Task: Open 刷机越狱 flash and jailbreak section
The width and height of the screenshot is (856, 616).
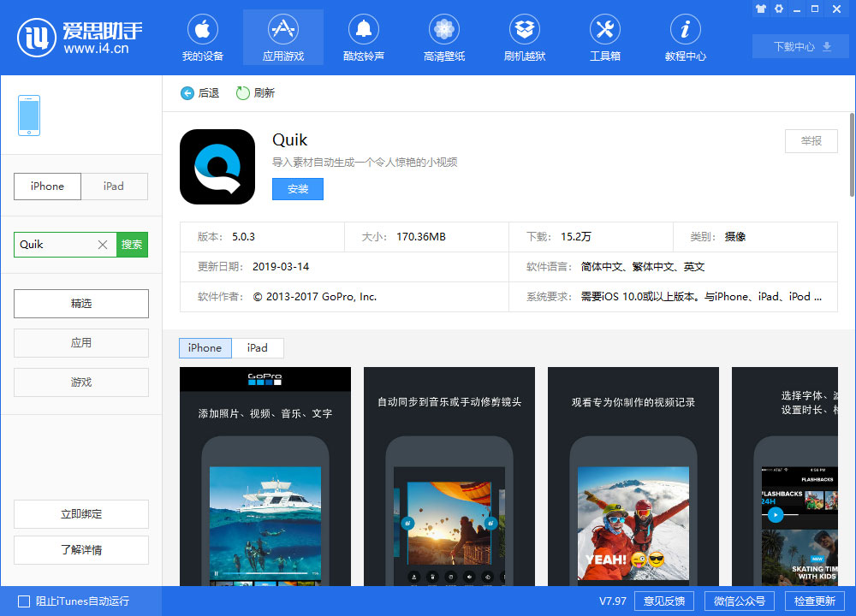Action: [x=525, y=38]
